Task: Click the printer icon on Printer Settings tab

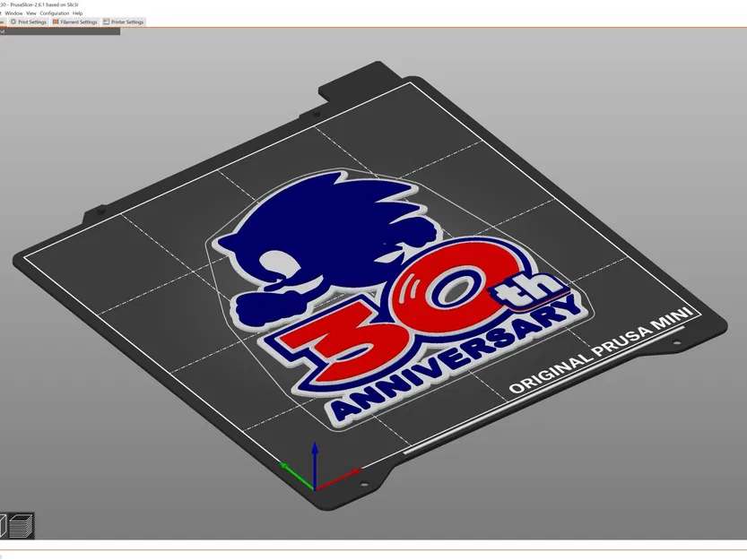Action: [106, 22]
